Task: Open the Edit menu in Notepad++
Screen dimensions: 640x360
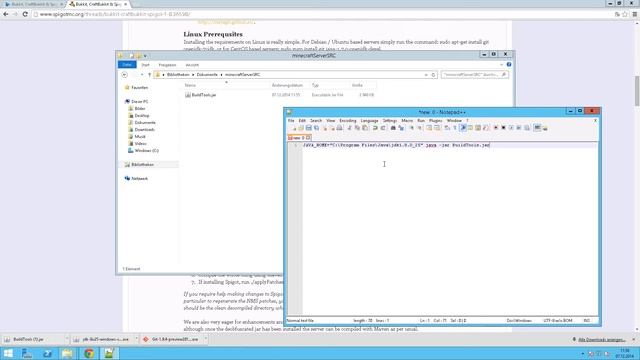Action: pyautogui.click(x=302, y=121)
